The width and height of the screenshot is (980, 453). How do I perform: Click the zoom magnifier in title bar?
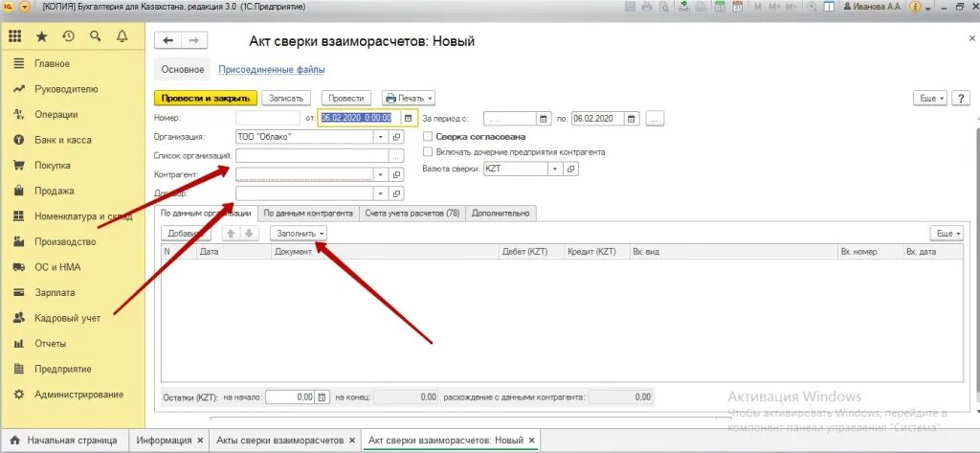pos(813,8)
